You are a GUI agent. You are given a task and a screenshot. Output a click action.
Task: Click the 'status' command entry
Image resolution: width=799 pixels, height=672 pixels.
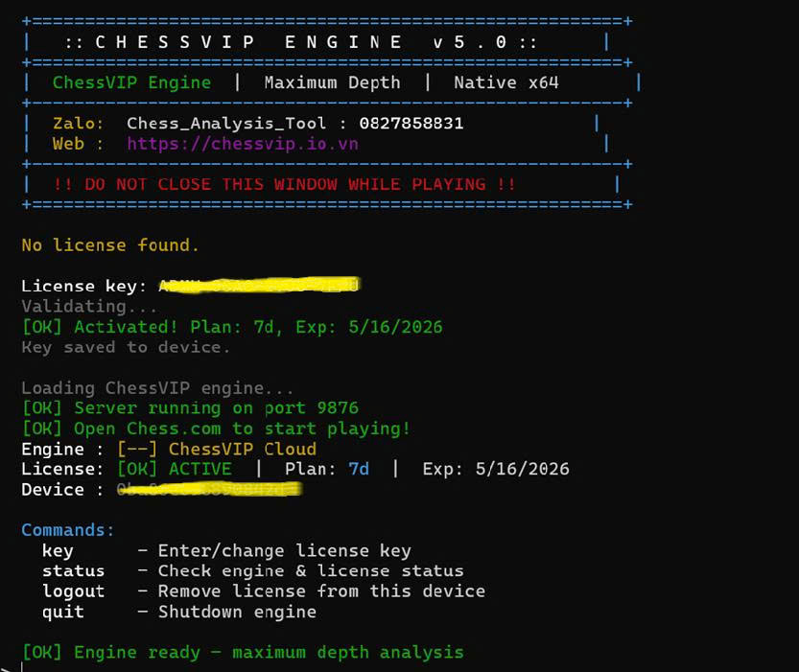point(73,571)
